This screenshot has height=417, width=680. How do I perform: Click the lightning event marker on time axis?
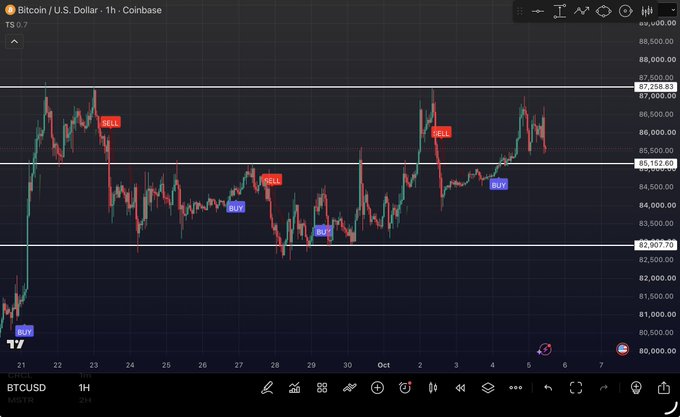point(545,349)
